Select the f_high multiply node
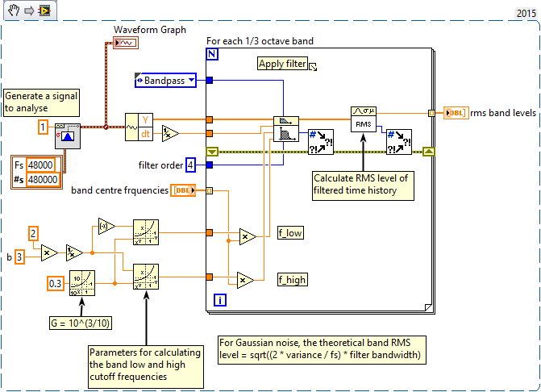This screenshot has height=392, width=541. coord(245,280)
